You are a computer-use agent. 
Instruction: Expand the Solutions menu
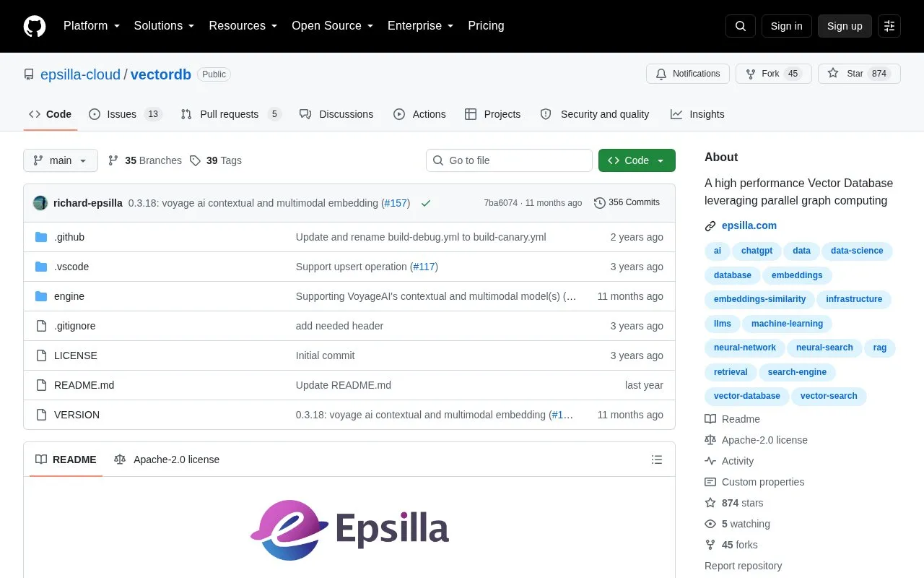164,26
